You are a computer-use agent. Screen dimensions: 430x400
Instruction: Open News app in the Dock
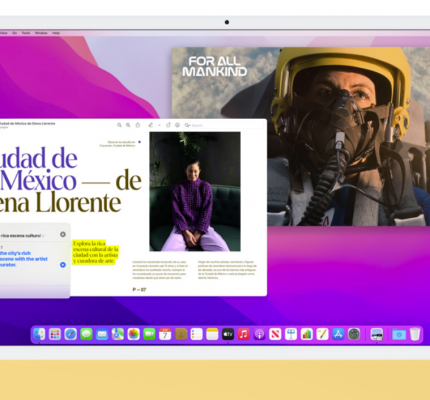[275, 334]
